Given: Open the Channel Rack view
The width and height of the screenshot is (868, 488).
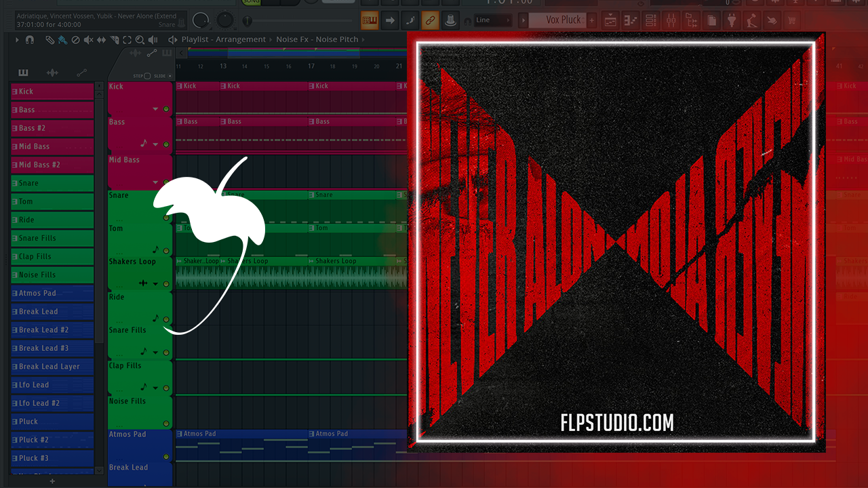Looking at the screenshot, I should (650, 20).
